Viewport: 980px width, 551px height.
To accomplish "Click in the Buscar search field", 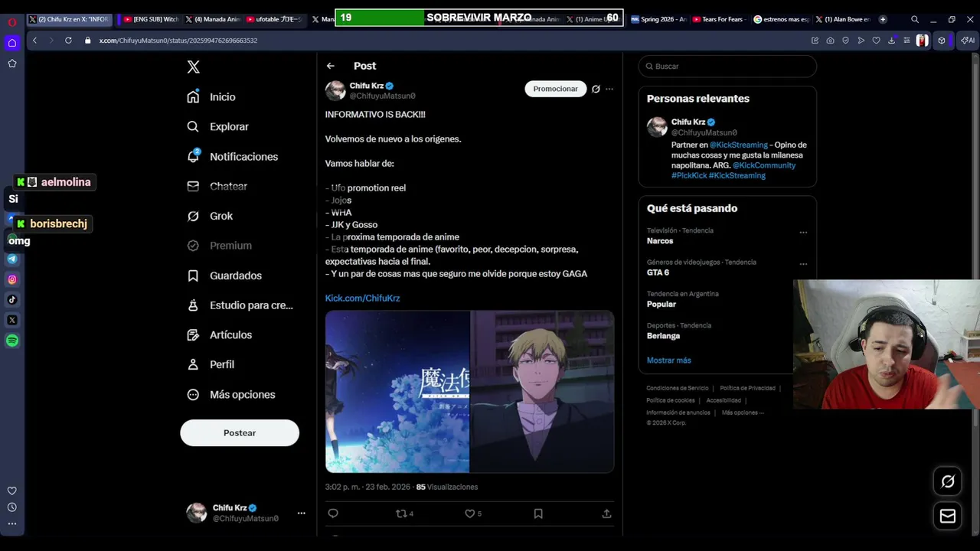I will [x=727, y=67].
